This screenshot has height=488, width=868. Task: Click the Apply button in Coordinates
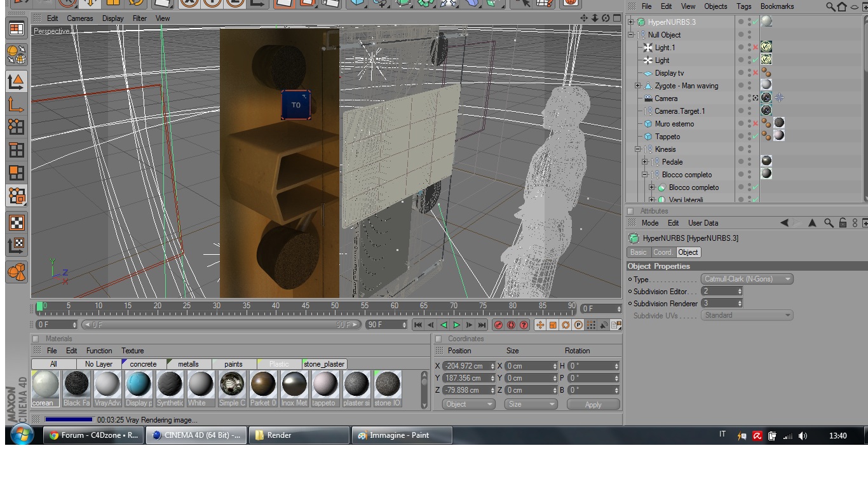(593, 404)
